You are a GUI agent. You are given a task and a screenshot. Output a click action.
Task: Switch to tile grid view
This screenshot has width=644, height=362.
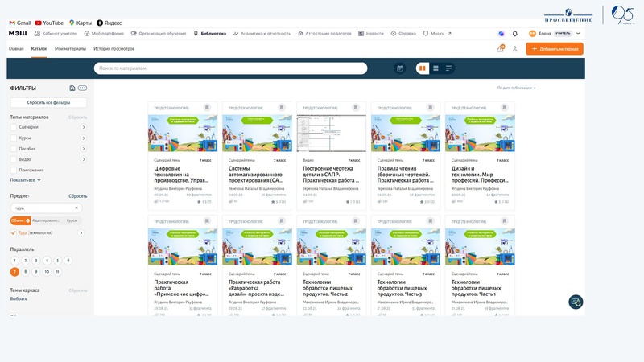421,68
